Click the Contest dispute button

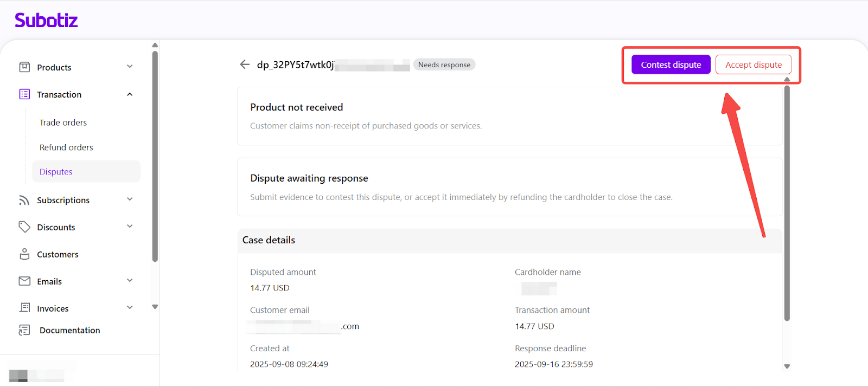click(x=671, y=64)
